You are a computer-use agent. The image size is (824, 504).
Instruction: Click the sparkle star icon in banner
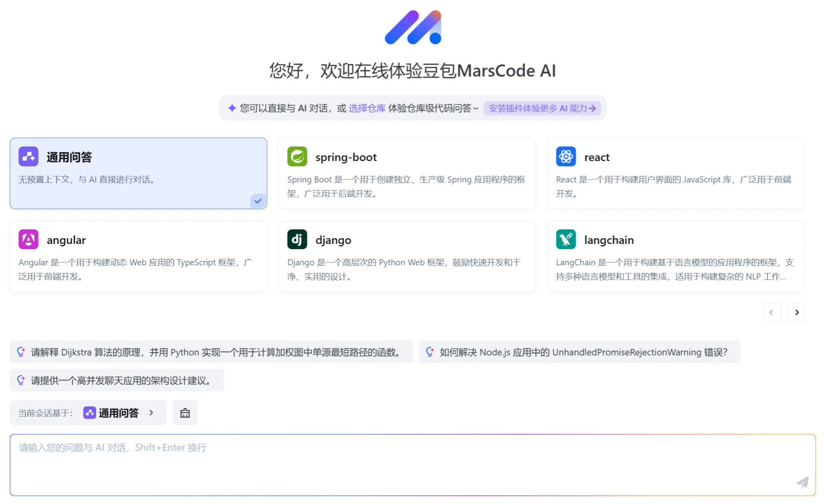[x=232, y=108]
